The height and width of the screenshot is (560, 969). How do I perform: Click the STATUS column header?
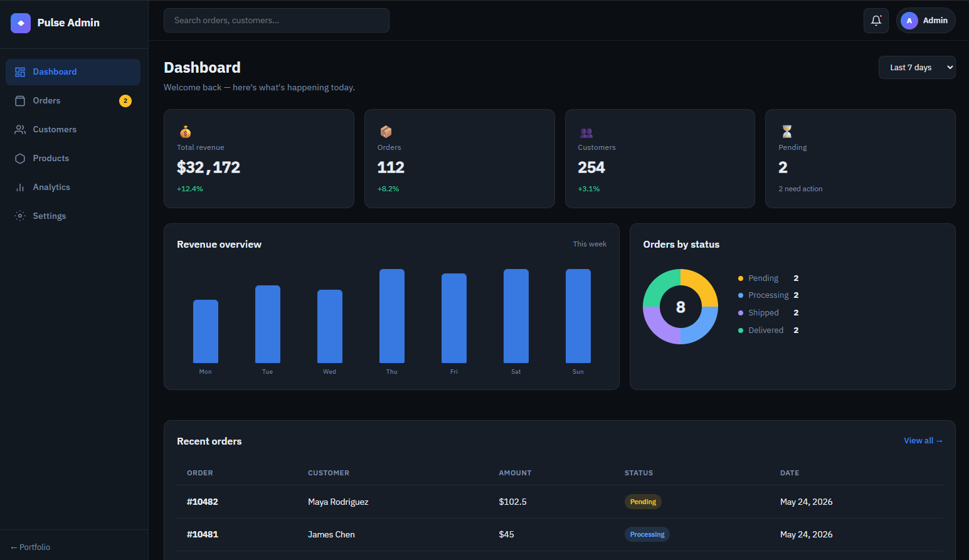pos(638,473)
